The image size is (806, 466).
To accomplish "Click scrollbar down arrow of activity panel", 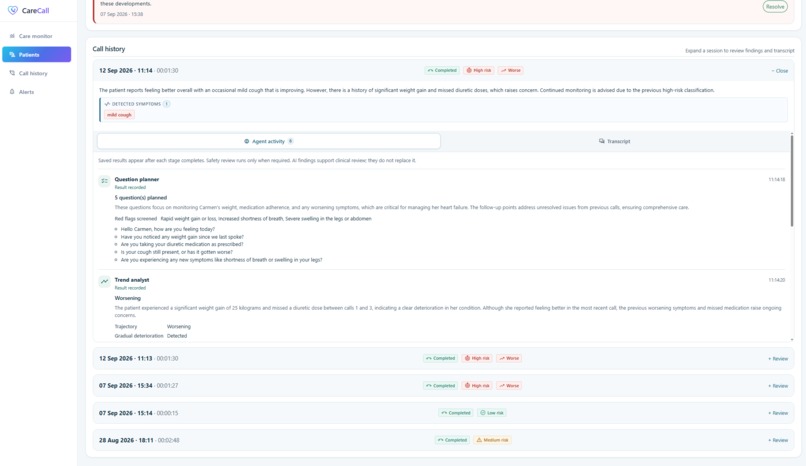I will (x=792, y=339).
